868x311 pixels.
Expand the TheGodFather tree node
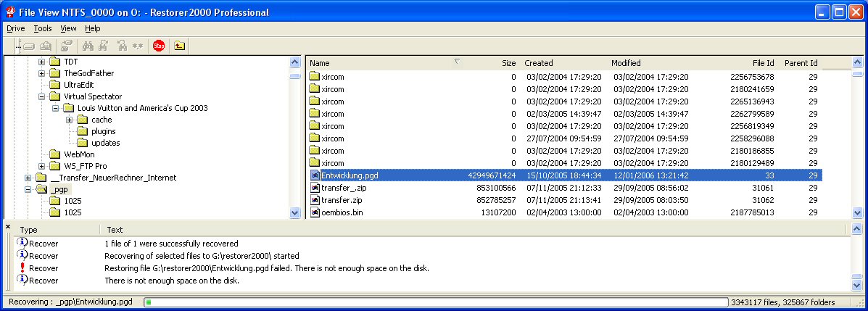(x=41, y=73)
